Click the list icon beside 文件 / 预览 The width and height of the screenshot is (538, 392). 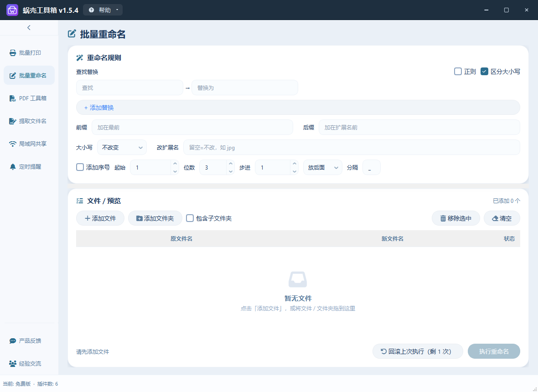pos(80,201)
